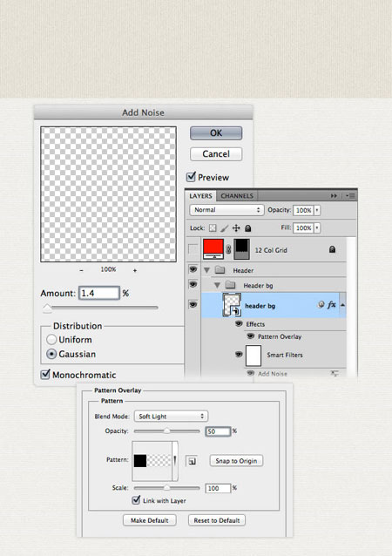Hide the header bg smart object layer
392x556 pixels.
pyautogui.click(x=193, y=305)
